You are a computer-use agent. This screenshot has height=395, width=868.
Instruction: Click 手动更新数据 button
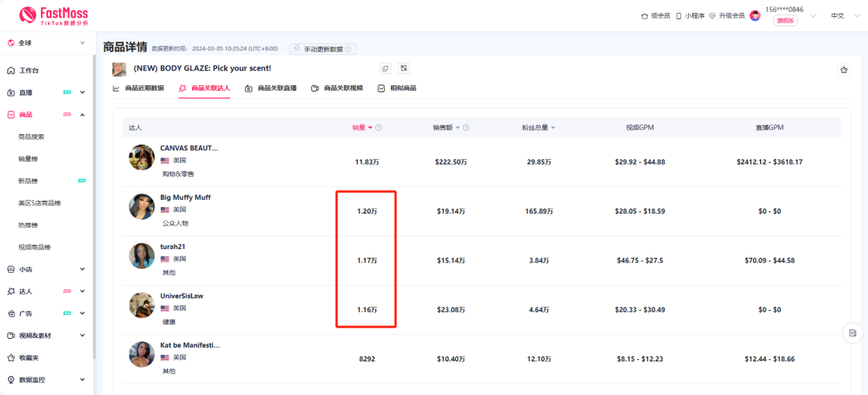point(323,49)
